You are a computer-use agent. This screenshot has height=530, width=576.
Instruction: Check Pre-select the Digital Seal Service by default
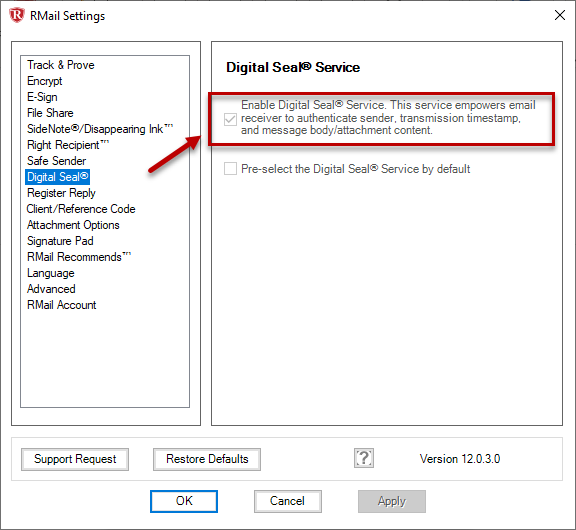[x=230, y=169]
